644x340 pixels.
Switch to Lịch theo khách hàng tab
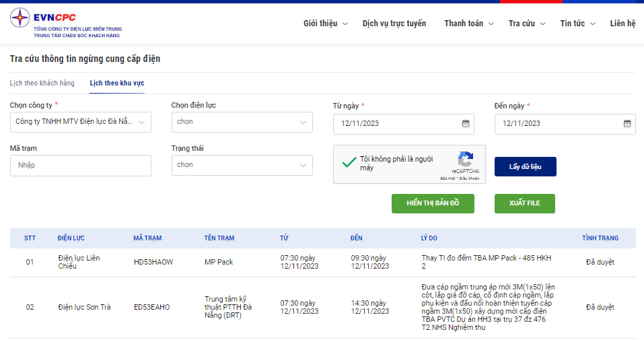click(x=42, y=83)
